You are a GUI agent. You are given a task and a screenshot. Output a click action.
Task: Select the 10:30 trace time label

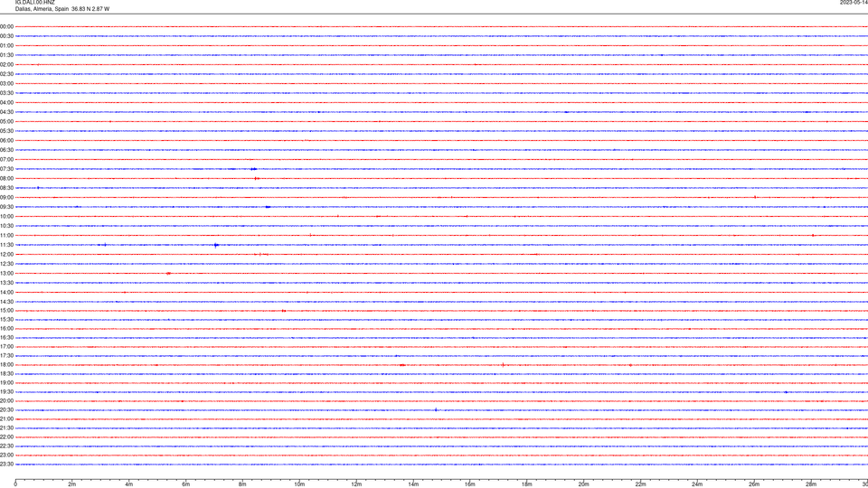(6, 226)
